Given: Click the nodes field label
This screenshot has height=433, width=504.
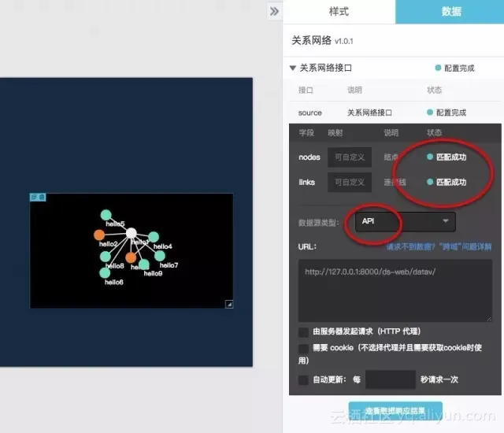Looking at the screenshot, I should [309, 157].
